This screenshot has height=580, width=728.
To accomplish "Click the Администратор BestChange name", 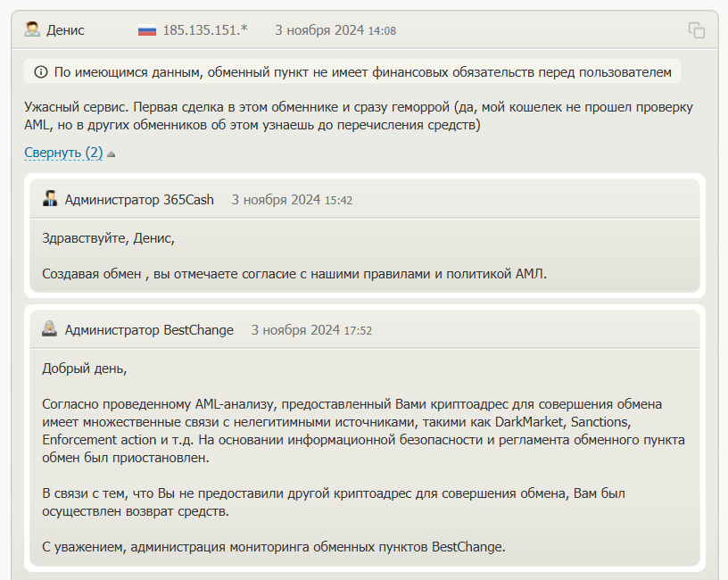I will click(x=149, y=330).
